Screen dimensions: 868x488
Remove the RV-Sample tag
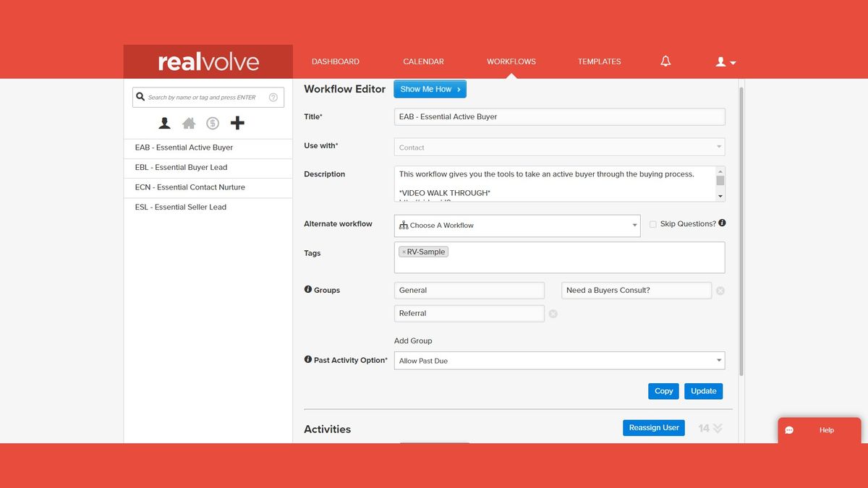pos(404,252)
